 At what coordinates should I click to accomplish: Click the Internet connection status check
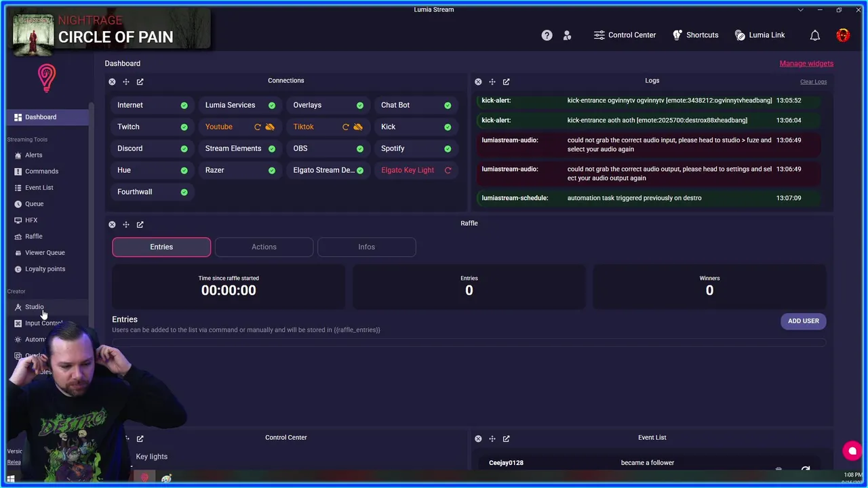tap(184, 105)
